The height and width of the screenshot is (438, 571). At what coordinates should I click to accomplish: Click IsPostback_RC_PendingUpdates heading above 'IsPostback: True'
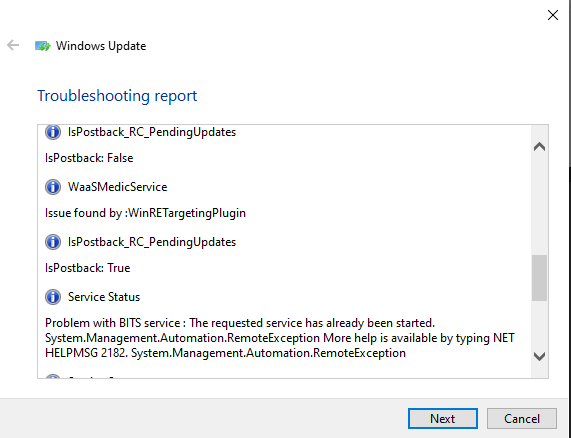click(152, 242)
